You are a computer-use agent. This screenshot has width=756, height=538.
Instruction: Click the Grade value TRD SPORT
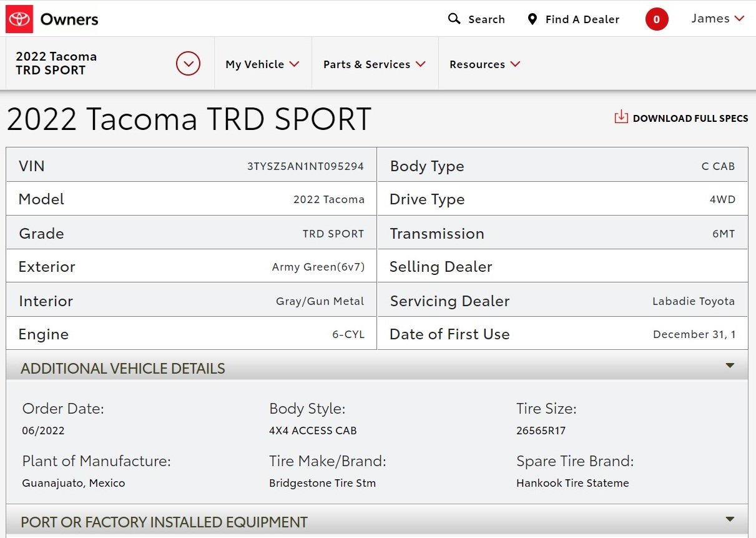(333, 234)
